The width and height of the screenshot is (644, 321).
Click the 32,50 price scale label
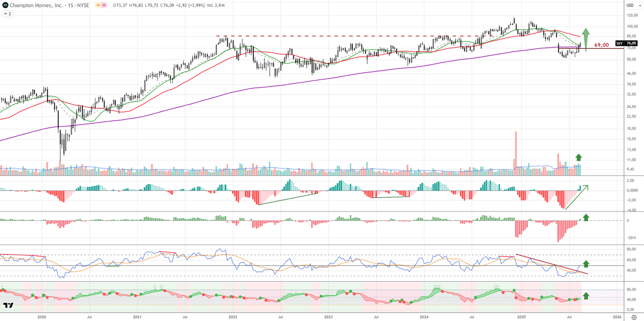[631, 95]
